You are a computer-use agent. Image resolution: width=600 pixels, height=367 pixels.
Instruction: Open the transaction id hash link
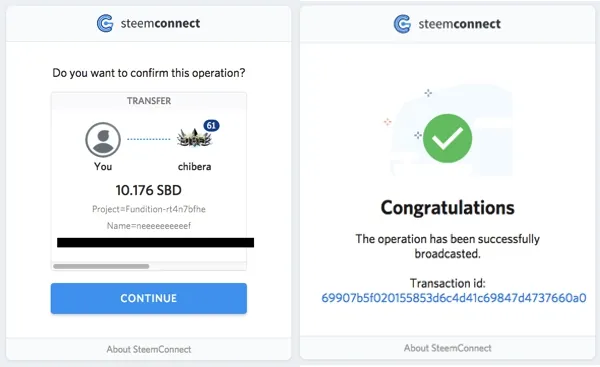[453, 298]
